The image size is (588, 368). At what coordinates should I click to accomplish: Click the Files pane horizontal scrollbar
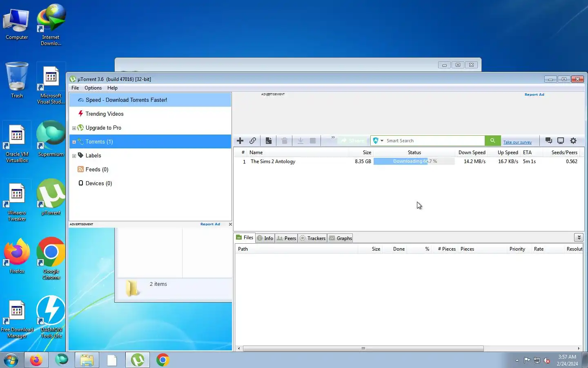tap(363, 348)
